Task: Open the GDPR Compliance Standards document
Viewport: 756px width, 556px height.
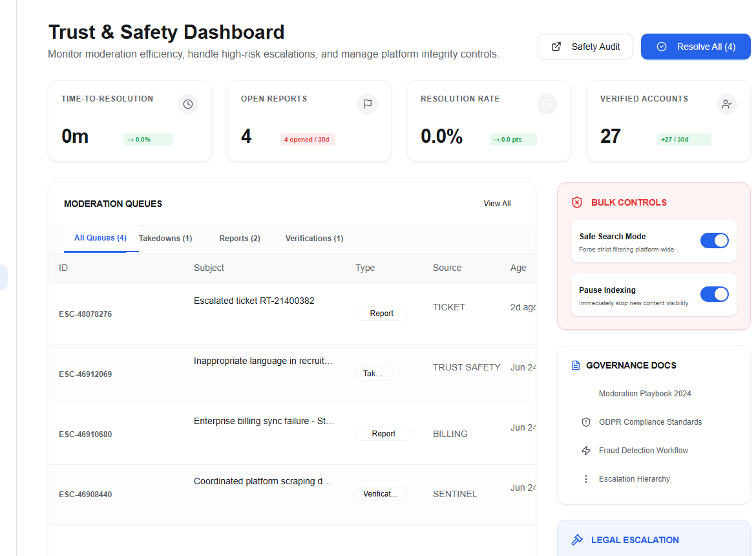Action: tap(650, 422)
